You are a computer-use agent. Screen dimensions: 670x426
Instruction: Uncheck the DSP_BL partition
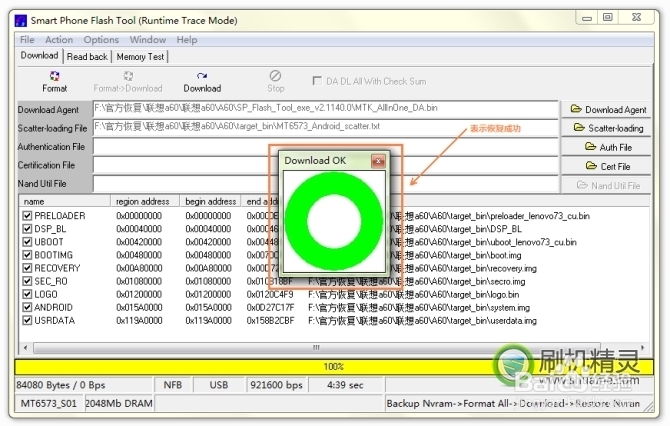pos(27,229)
